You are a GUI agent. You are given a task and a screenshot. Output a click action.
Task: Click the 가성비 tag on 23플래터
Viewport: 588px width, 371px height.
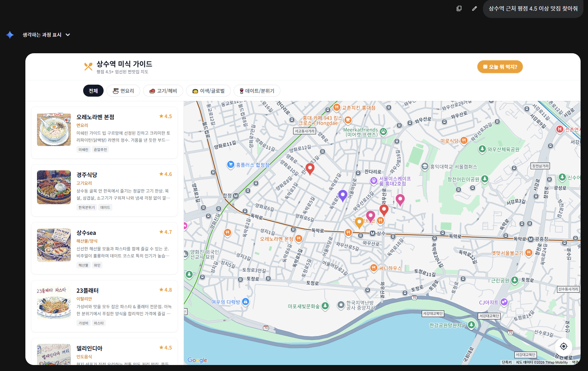[x=83, y=323]
